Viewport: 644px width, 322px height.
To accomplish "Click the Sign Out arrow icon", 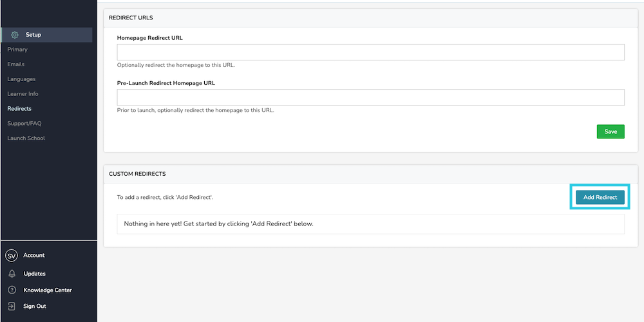I will 12,307.
